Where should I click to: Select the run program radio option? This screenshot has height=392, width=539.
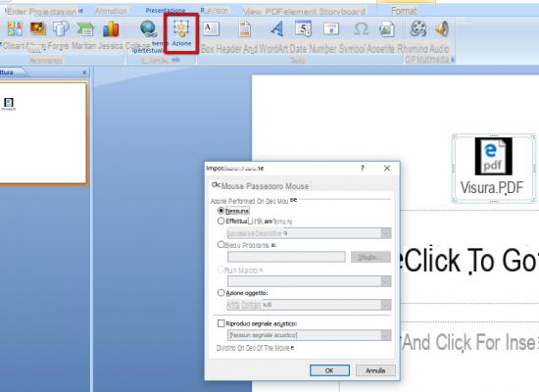click(221, 245)
